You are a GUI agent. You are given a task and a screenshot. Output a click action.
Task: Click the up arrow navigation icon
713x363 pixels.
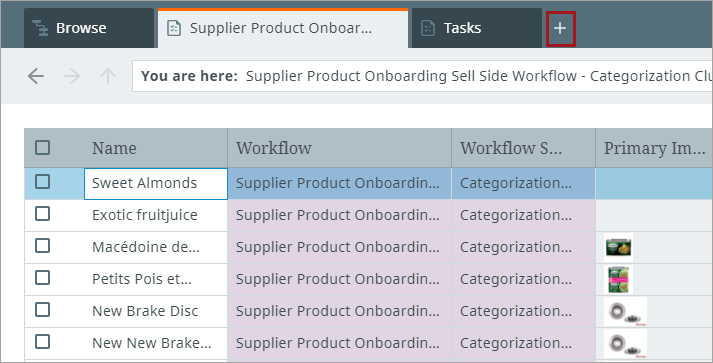(108, 76)
